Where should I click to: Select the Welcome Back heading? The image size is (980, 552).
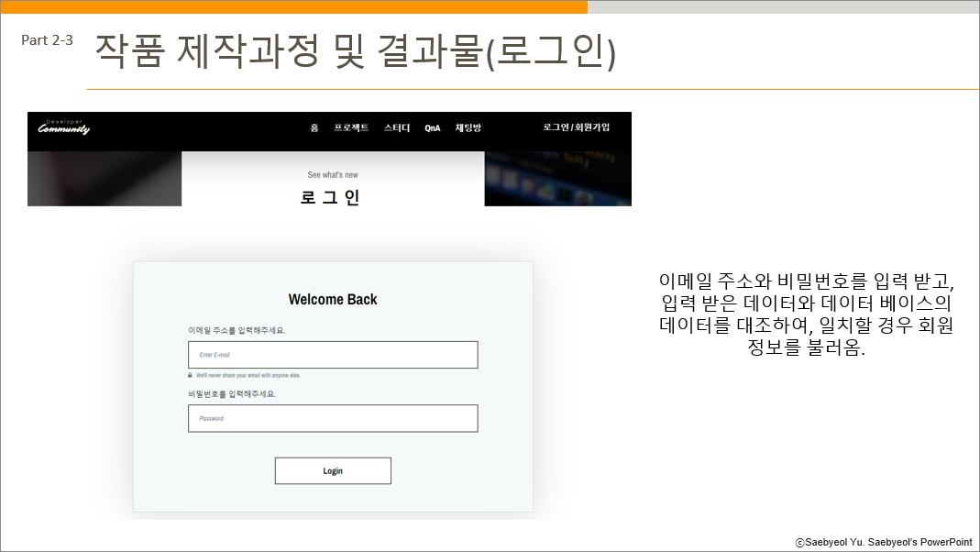pyautogui.click(x=333, y=300)
